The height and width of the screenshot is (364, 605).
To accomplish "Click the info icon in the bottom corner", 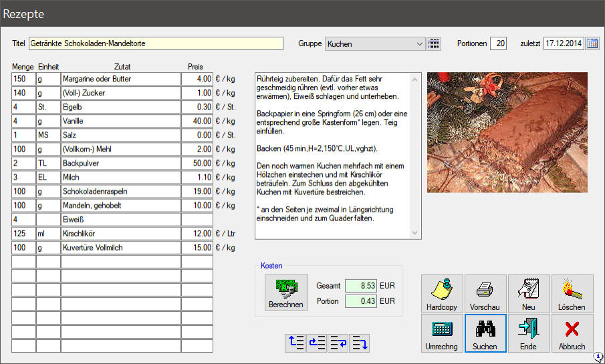I will (x=598, y=357).
